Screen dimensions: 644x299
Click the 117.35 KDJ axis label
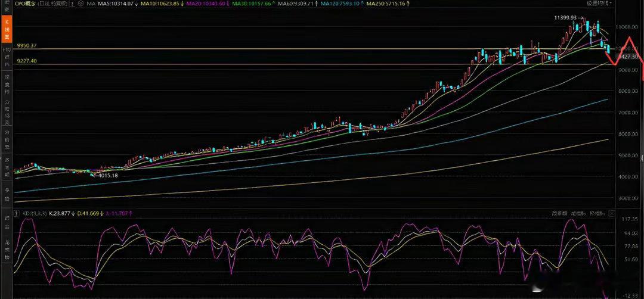[629, 219]
